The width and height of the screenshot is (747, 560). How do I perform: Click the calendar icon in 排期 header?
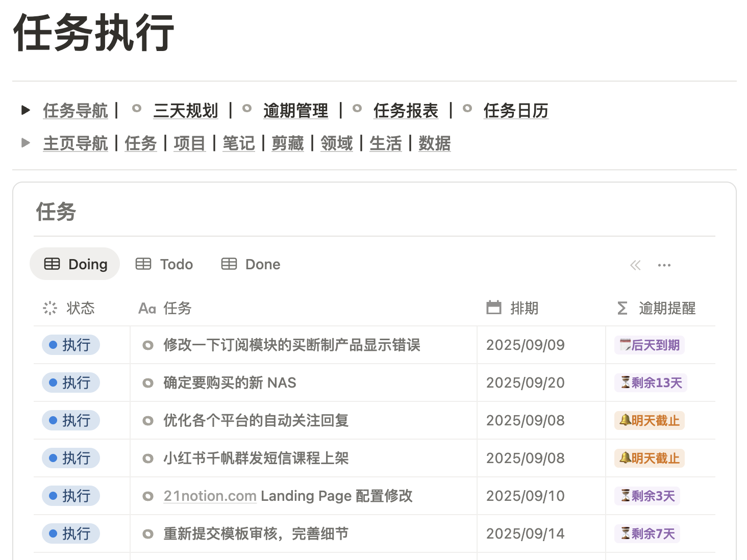tap(494, 308)
